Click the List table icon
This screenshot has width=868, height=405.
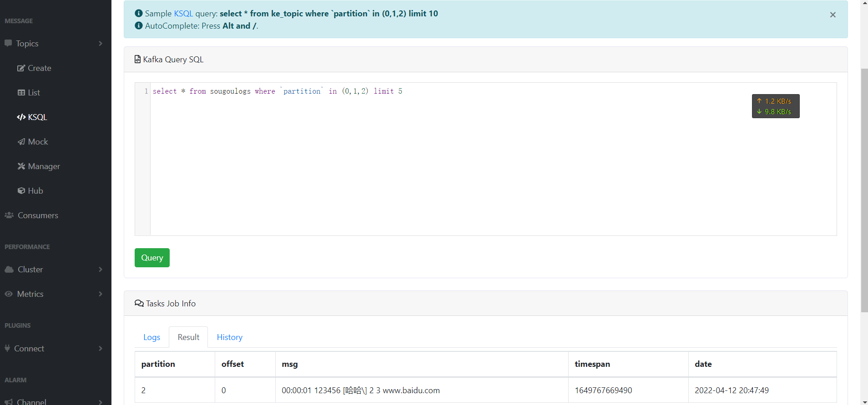point(21,93)
